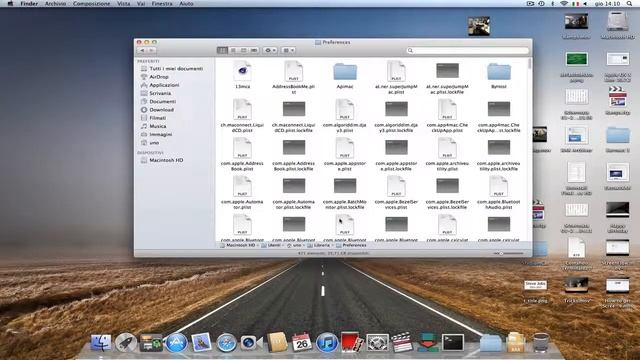Click Utenti in the path bar
The height and width of the screenshot is (360, 640).
[271, 245]
